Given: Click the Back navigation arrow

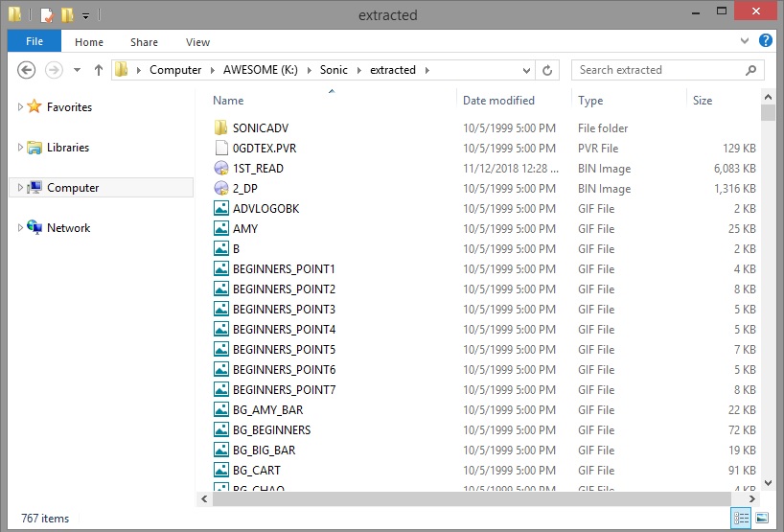Looking at the screenshot, I should click(26, 70).
